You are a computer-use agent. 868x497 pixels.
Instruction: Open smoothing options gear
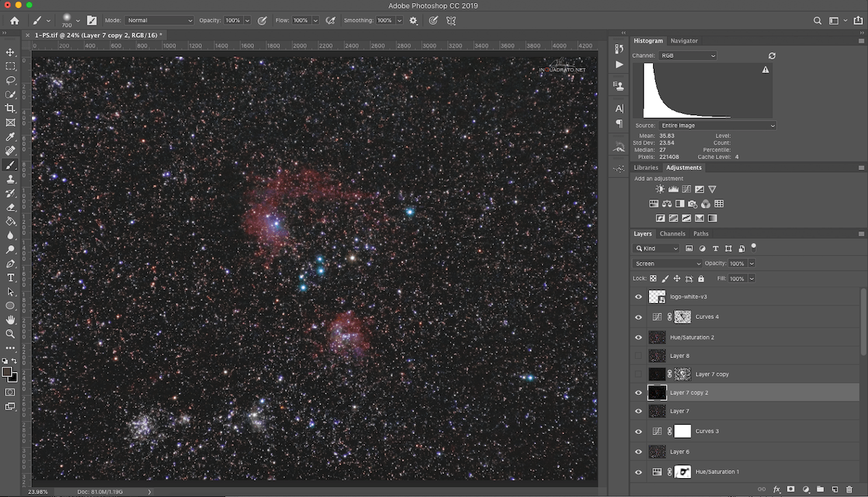pos(413,21)
